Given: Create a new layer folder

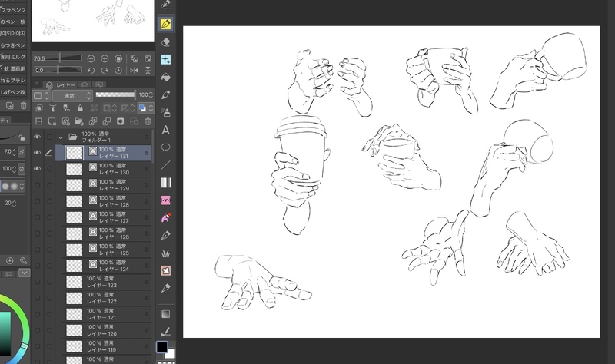Looking at the screenshot, I should tap(79, 121).
